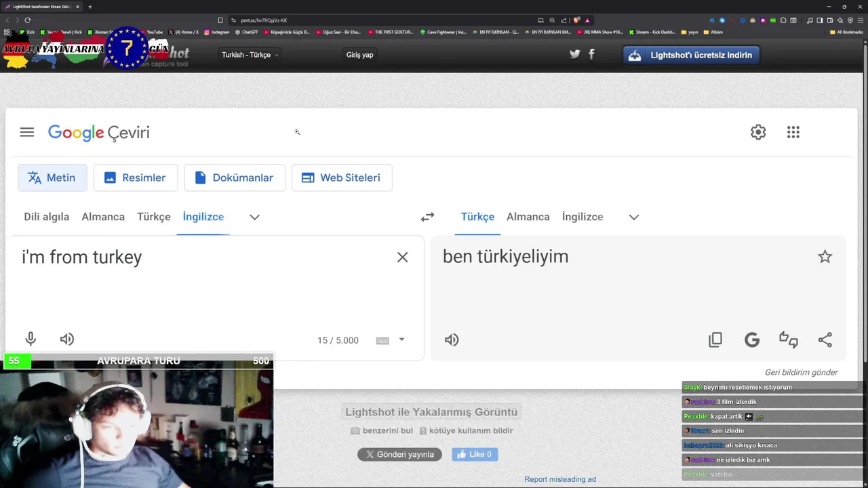Open the on-screen keyboard icon
868x488 pixels.
coord(382,340)
